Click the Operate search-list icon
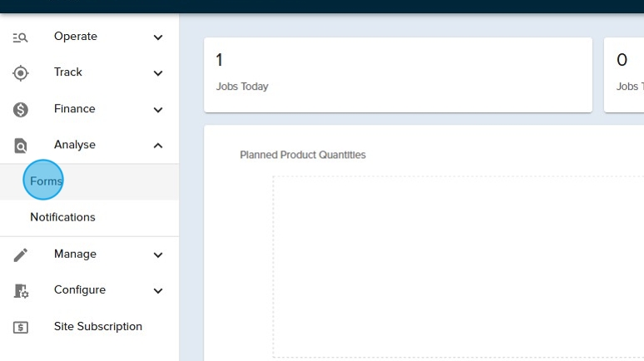The height and width of the screenshot is (361, 644). (21, 37)
